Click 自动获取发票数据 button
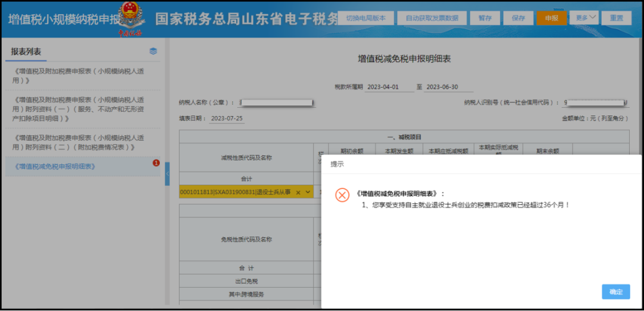Image resolution: width=644 pixels, height=311 pixels. click(x=432, y=18)
